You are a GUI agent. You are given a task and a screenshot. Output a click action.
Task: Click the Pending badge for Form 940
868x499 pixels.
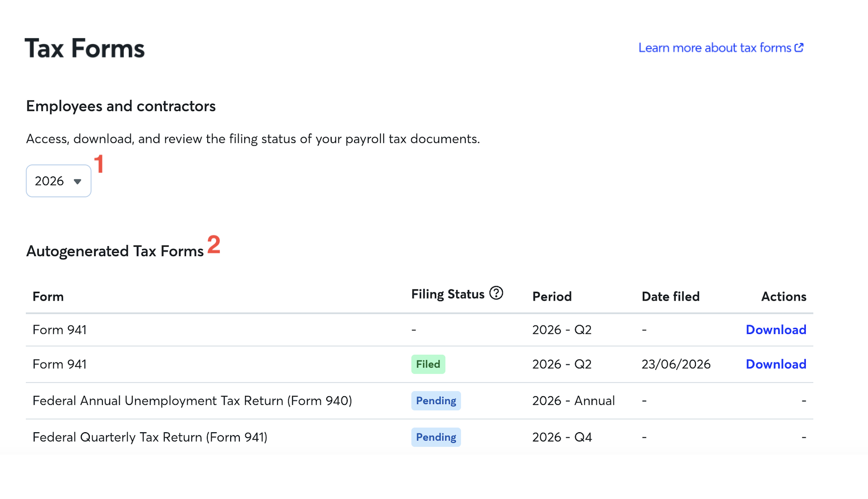tap(436, 401)
